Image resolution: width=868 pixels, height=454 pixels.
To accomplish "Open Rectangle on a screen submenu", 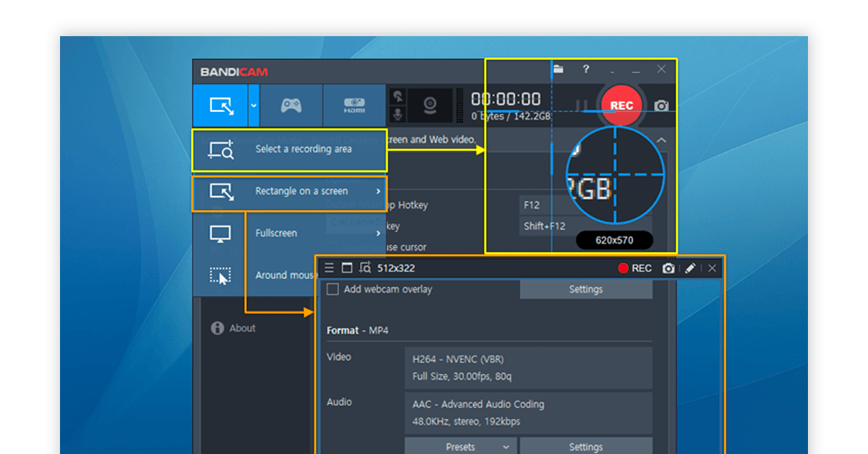I will point(289,192).
